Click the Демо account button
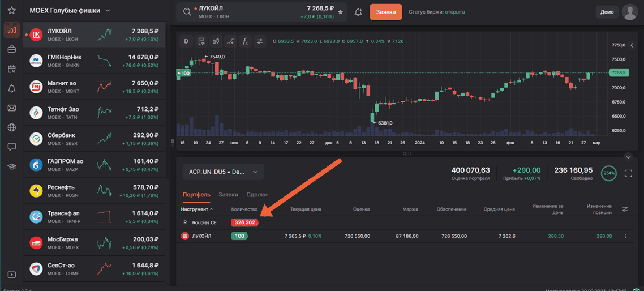 pos(607,12)
